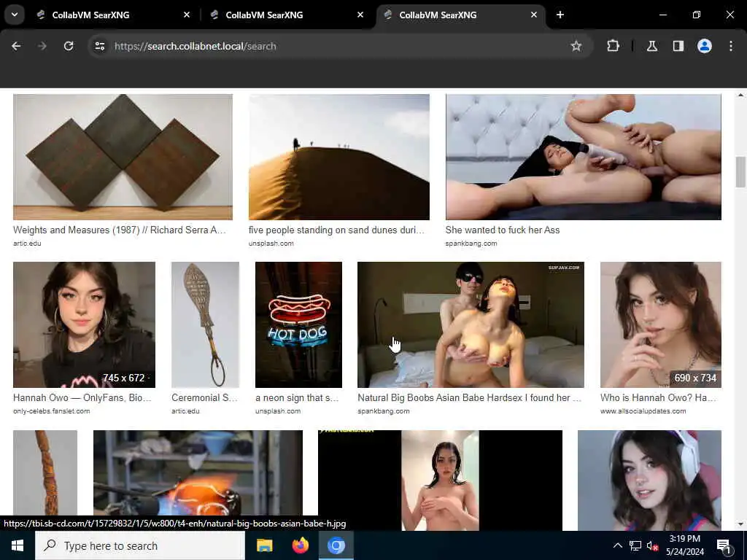Viewport: 747px width, 560px height.
Task: Click the page scrollbar up arrow
Action: [740, 95]
